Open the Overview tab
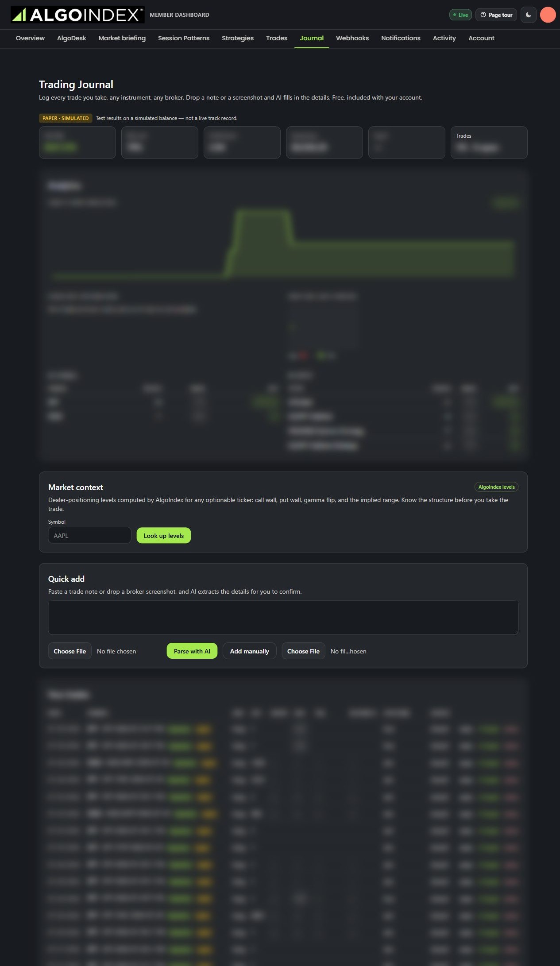 [x=30, y=38]
